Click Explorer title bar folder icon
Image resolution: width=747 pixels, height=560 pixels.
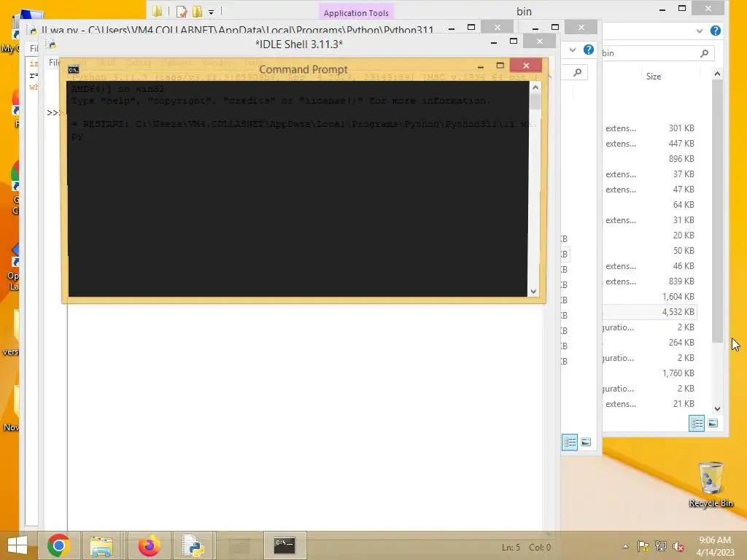point(158,12)
